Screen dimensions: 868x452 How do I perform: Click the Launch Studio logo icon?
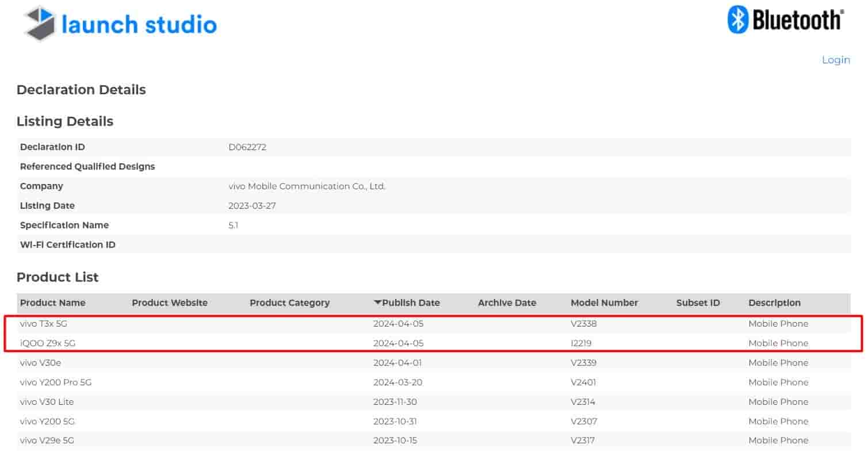tap(39, 24)
